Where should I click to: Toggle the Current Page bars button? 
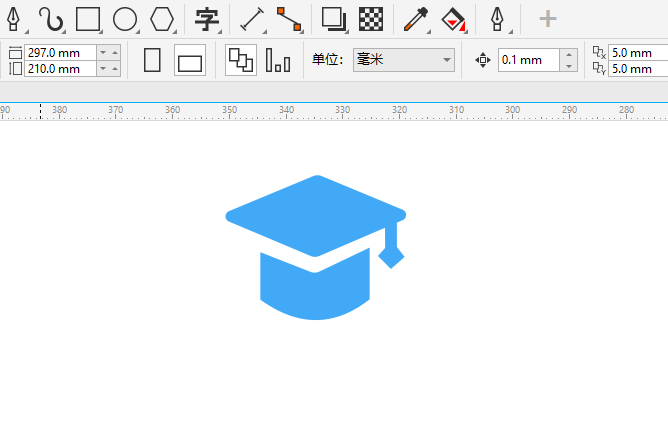pyautogui.click(x=278, y=60)
